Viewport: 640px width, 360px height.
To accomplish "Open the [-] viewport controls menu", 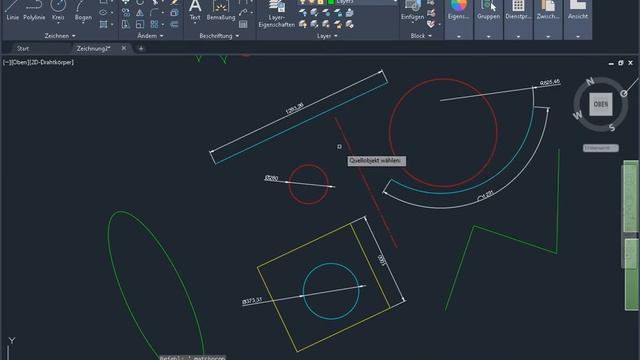I will coord(7,62).
